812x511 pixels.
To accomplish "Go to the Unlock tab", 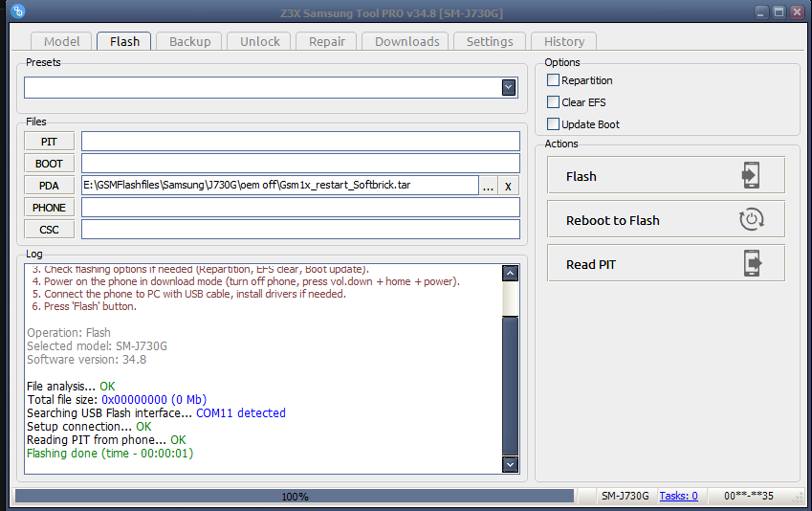I will [259, 41].
